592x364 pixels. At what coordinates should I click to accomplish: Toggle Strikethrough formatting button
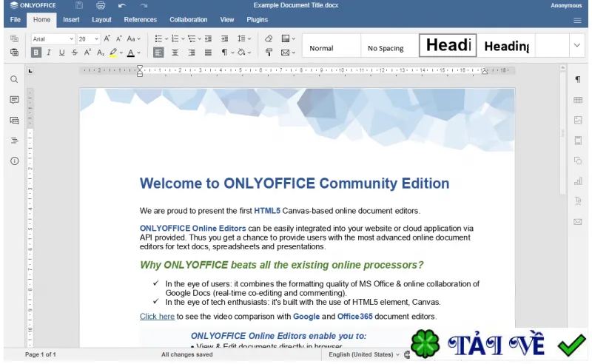pos(75,52)
